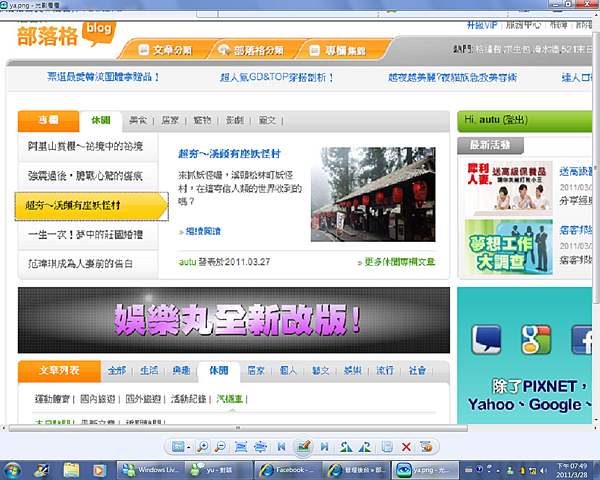The height and width of the screenshot is (480, 600).
Task: Select list item 一生一次!夢中的莊園婚禮
Action: 88,235
